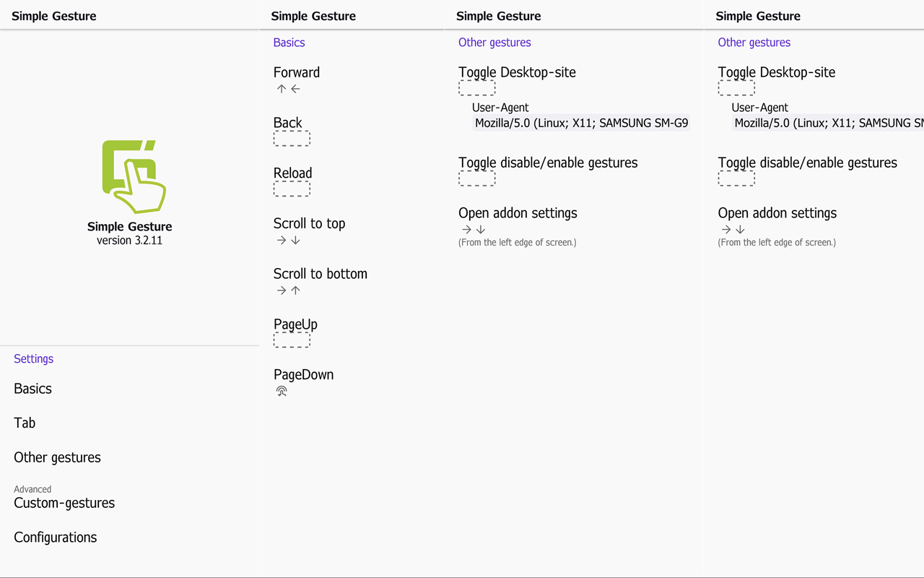Click the empty gesture box under PageUp
Viewport: 924px width, 578px height.
[x=292, y=340]
